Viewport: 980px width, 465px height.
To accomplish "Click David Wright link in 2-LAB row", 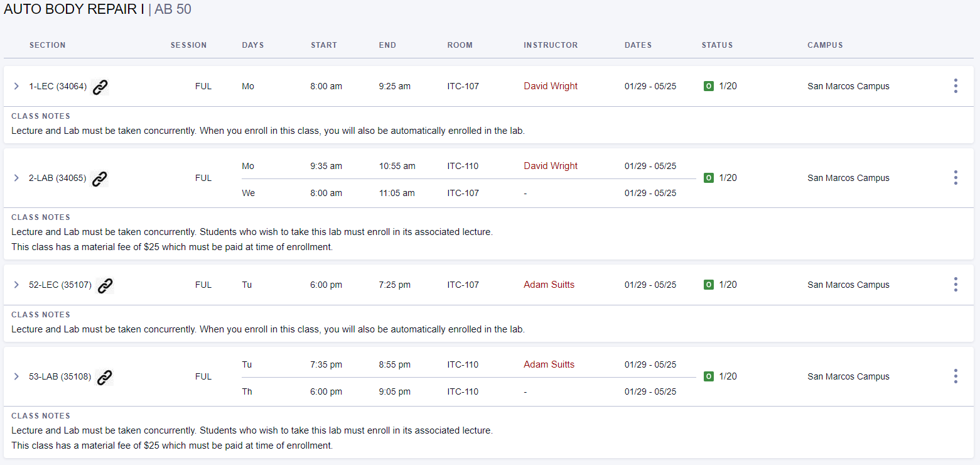I will click(x=551, y=166).
